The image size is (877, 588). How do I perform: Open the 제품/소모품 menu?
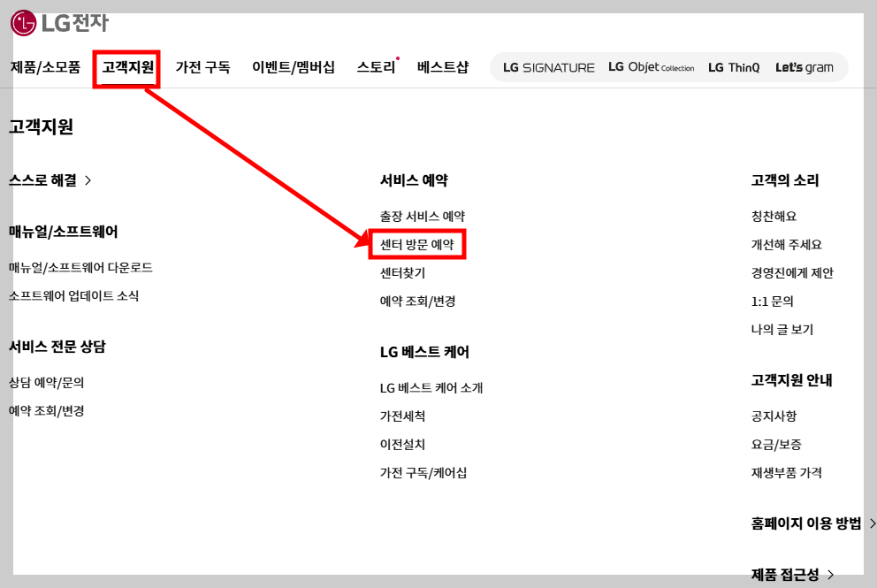pyautogui.click(x=45, y=67)
